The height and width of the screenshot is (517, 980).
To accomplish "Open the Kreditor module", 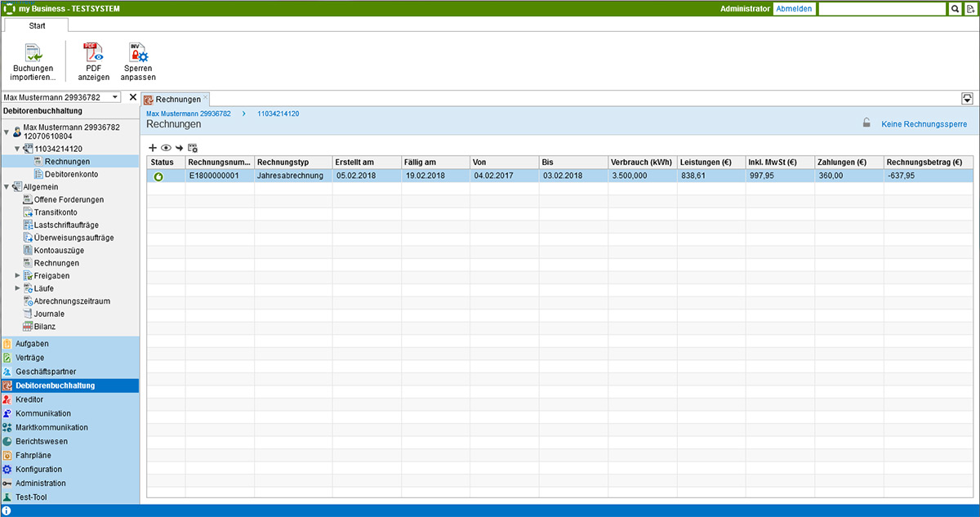I will (x=69, y=399).
